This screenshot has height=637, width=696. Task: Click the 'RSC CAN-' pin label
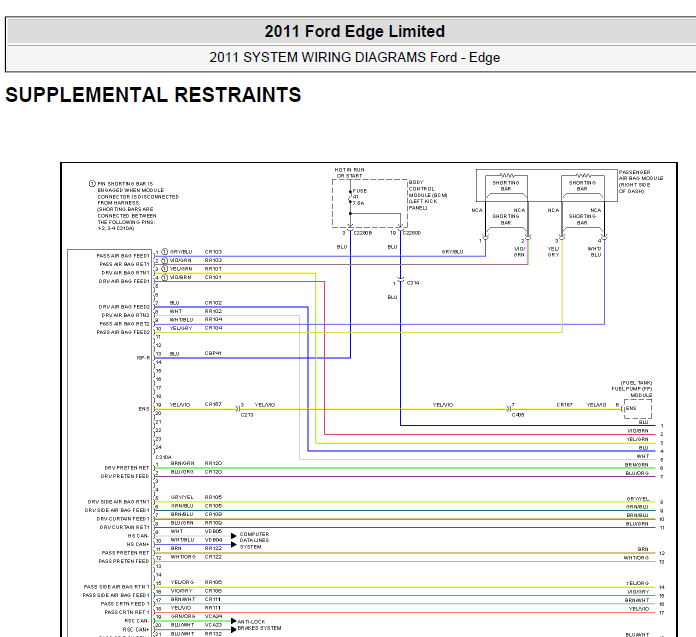click(137, 621)
